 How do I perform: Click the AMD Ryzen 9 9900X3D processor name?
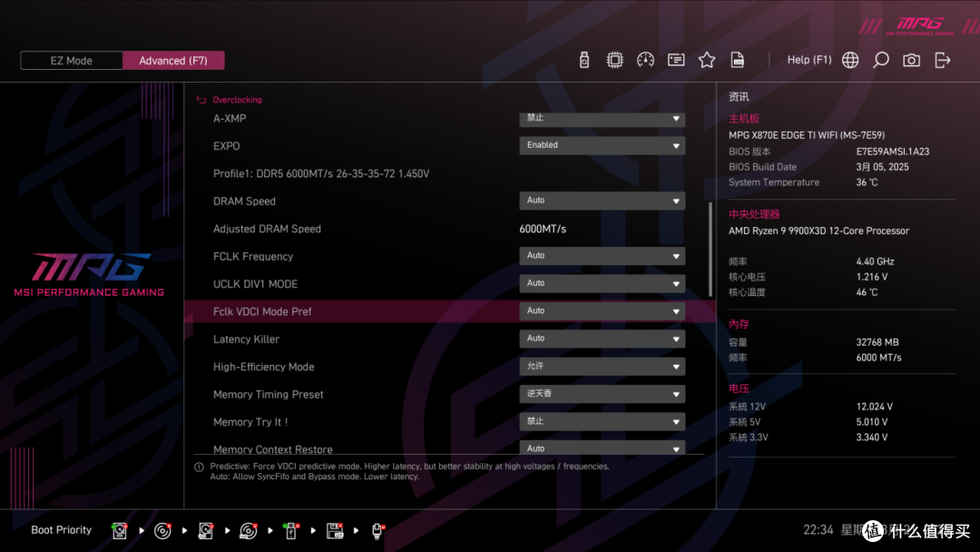click(818, 231)
